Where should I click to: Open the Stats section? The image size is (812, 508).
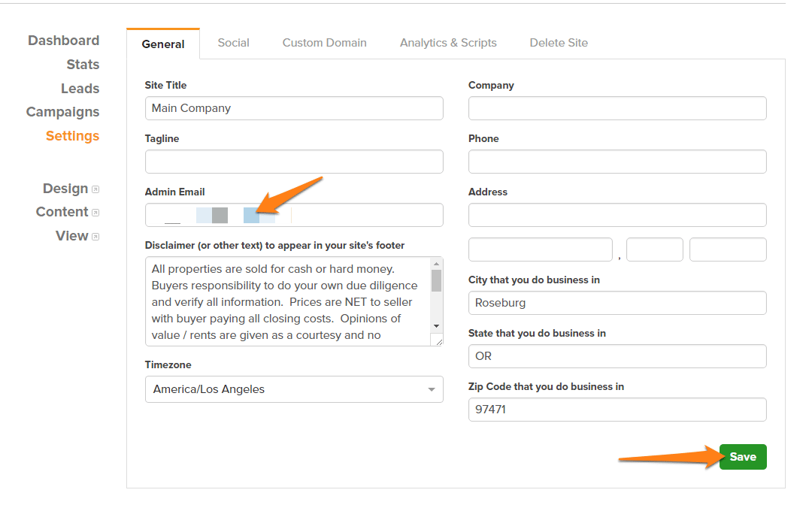coord(83,65)
